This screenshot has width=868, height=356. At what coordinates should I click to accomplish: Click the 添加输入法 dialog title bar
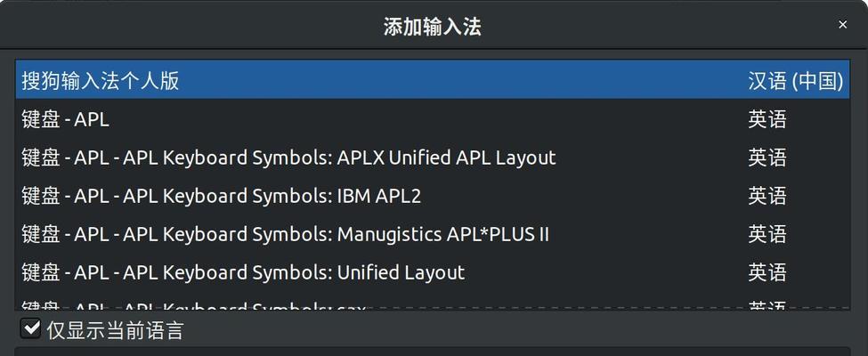433,26
